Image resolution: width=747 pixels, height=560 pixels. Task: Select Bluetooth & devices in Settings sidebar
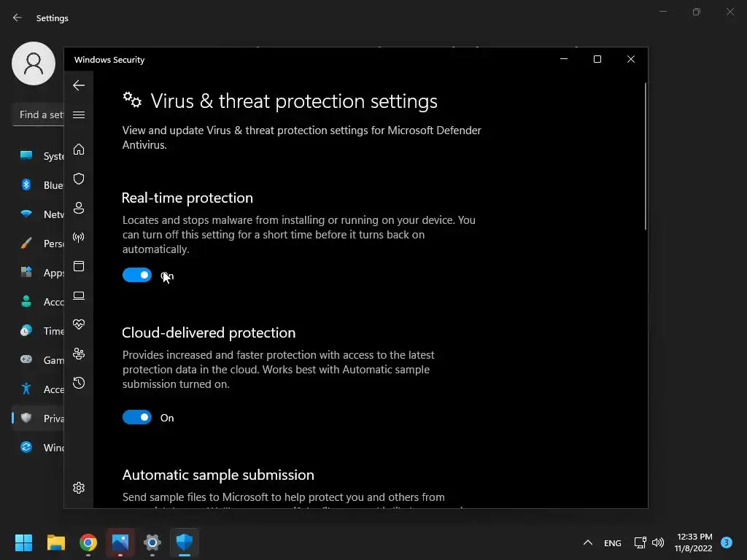38,184
